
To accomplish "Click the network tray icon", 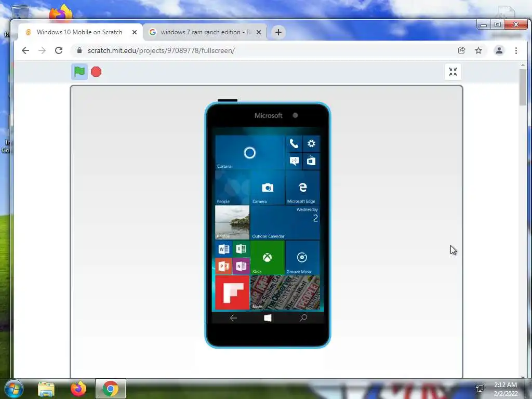I will pyautogui.click(x=480, y=389).
